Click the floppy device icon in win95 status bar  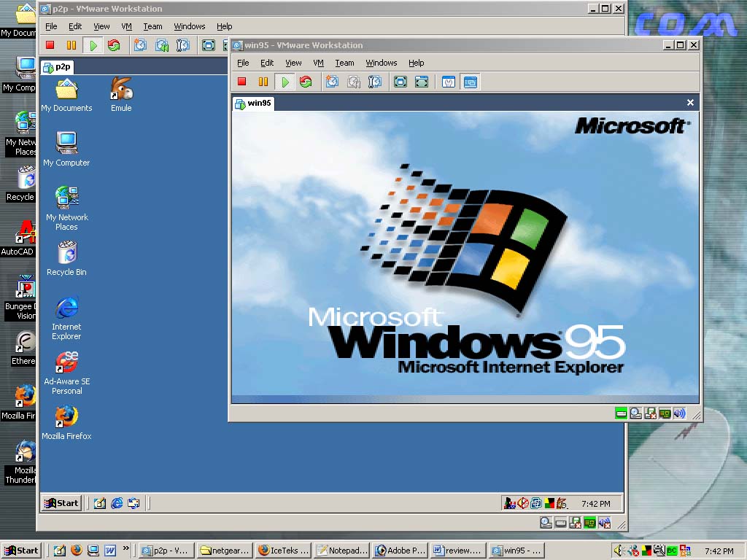(650, 413)
